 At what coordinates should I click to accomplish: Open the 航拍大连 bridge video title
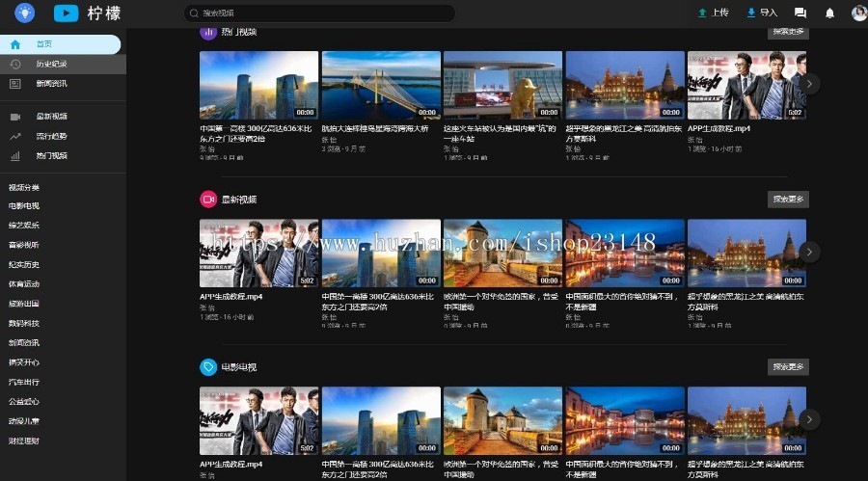pos(375,128)
